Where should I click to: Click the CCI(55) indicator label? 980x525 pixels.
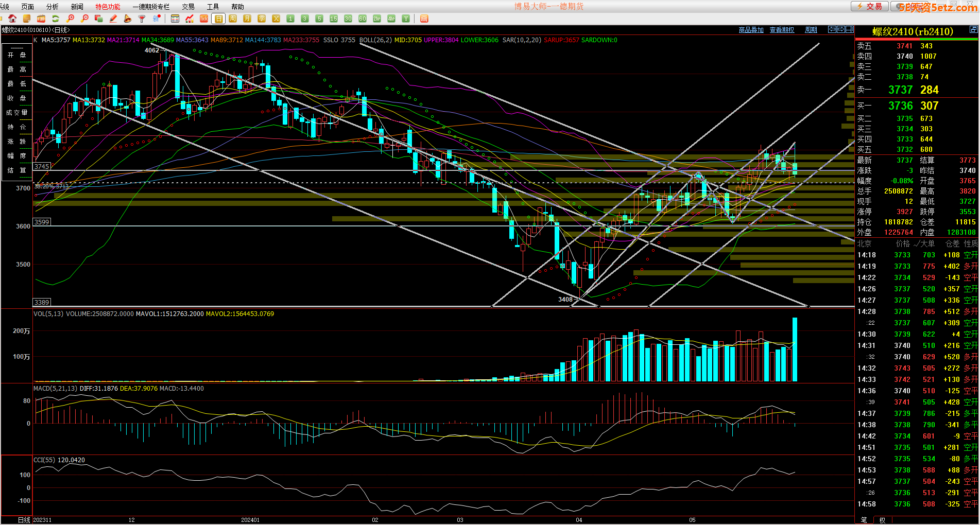pyautogui.click(x=44, y=460)
